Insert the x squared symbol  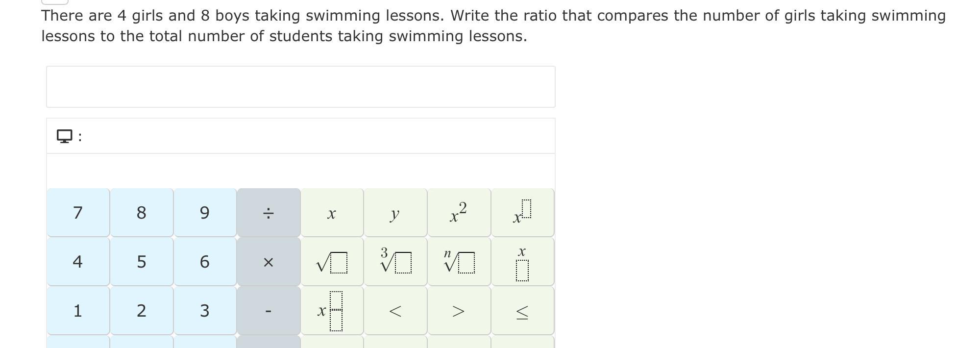[x=459, y=213]
